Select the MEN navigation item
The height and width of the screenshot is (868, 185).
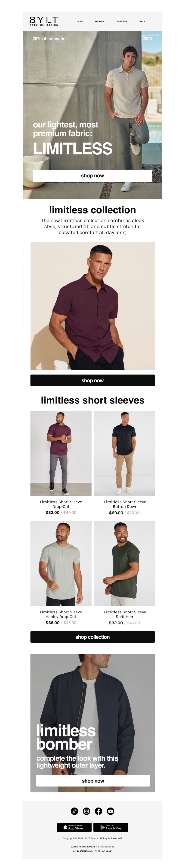click(80, 21)
